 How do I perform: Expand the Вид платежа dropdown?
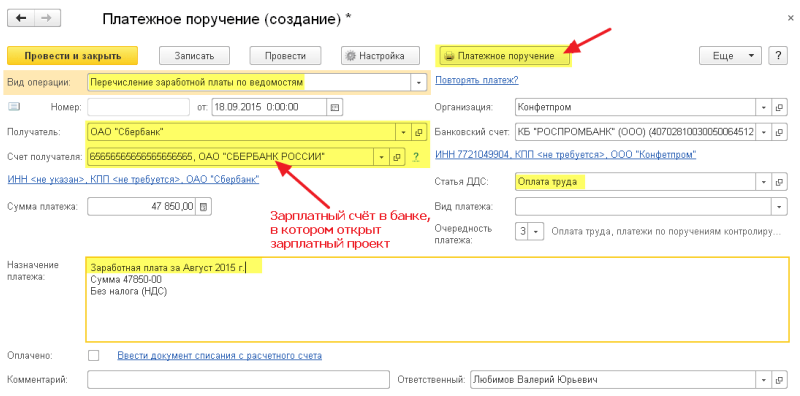coord(779,207)
